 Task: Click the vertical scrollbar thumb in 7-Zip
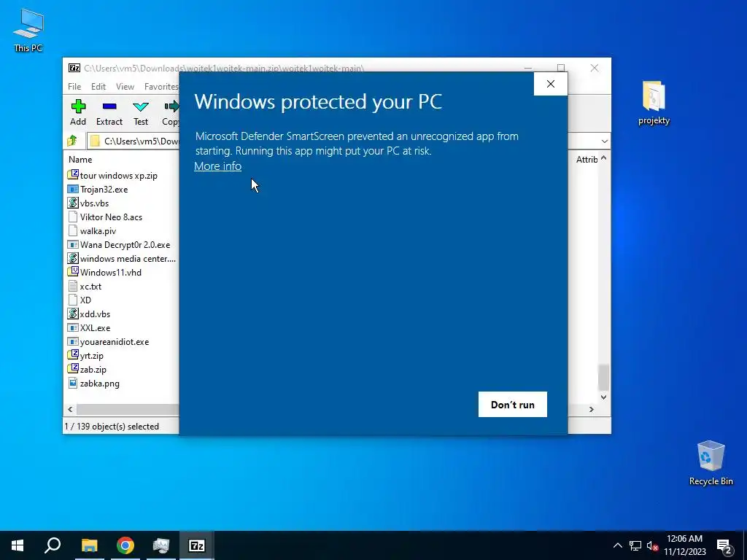(603, 377)
